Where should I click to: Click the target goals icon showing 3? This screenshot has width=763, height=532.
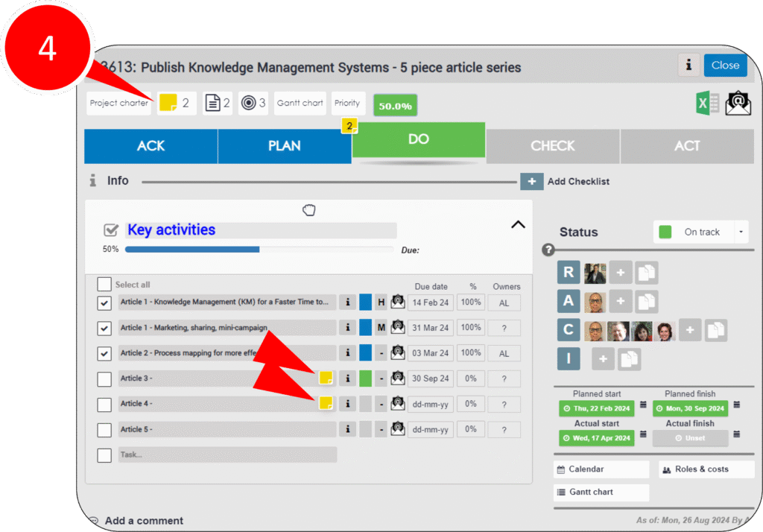click(253, 104)
